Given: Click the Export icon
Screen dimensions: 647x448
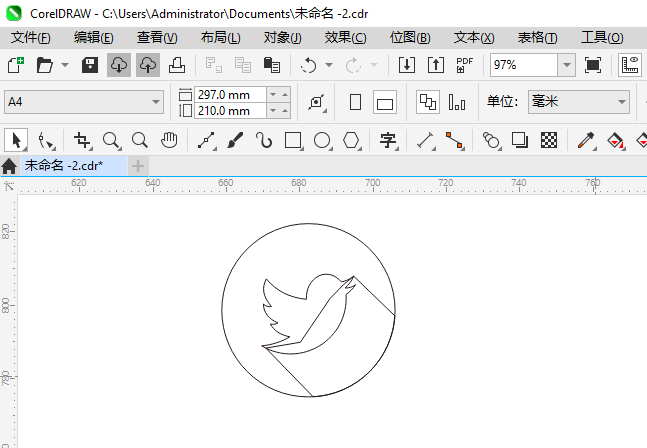Looking at the screenshot, I should click(x=436, y=65).
